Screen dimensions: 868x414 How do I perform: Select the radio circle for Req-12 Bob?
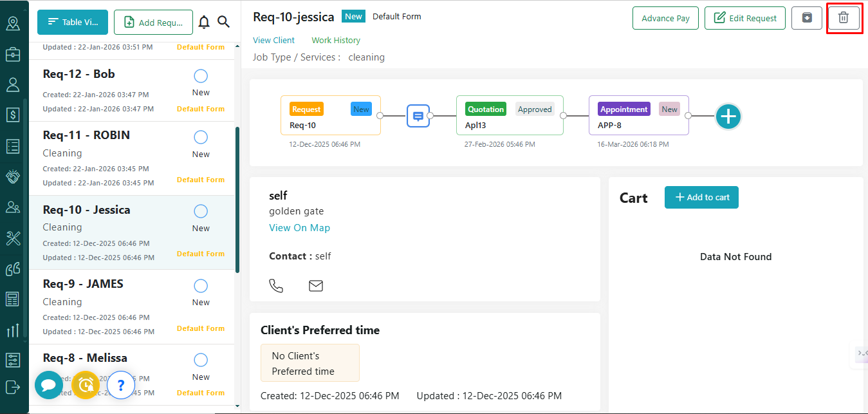pos(201,76)
